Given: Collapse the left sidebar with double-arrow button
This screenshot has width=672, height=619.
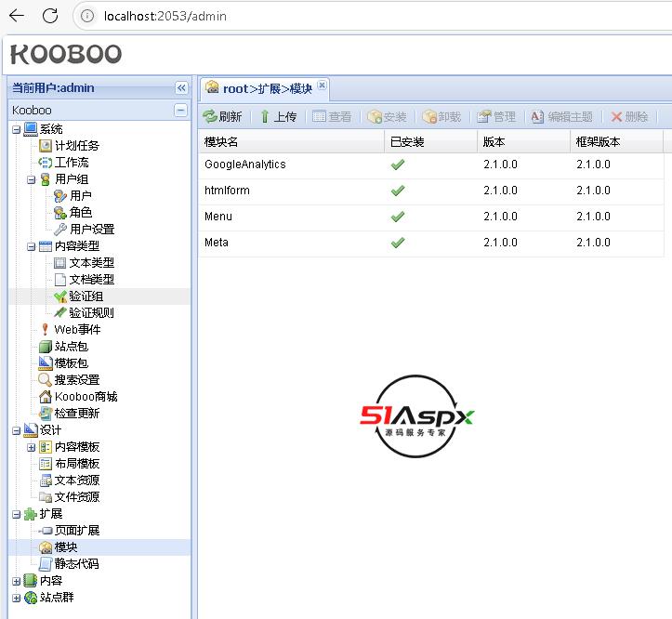Looking at the screenshot, I should tap(181, 88).
